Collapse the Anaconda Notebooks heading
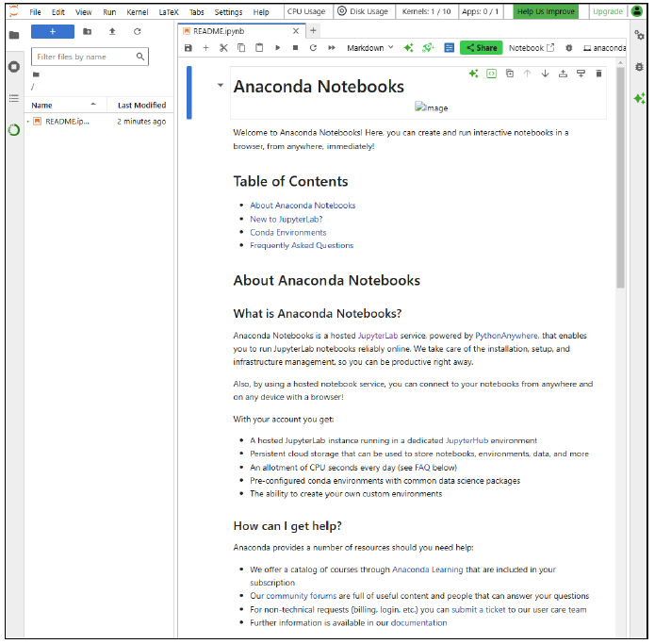The height and width of the screenshot is (644, 655). pyautogui.click(x=221, y=86)
